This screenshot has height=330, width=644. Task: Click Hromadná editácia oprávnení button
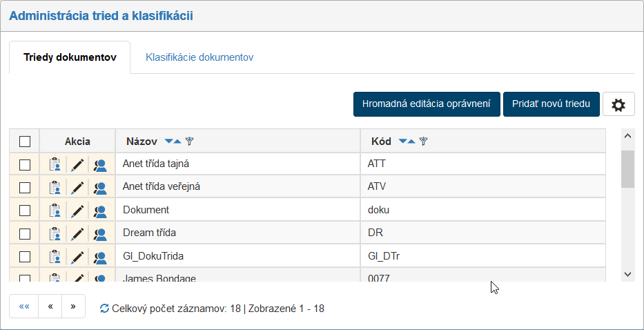pyautogui.click(x=427, y=104)
